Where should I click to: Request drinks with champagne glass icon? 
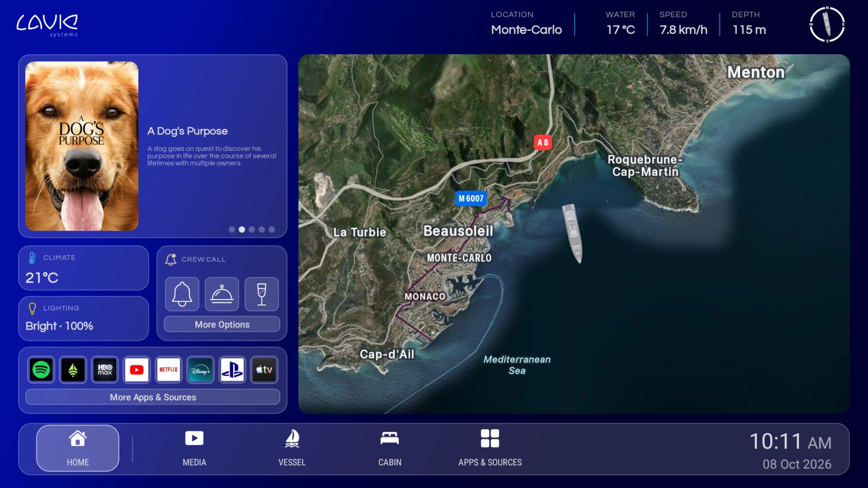pos(261,294)
